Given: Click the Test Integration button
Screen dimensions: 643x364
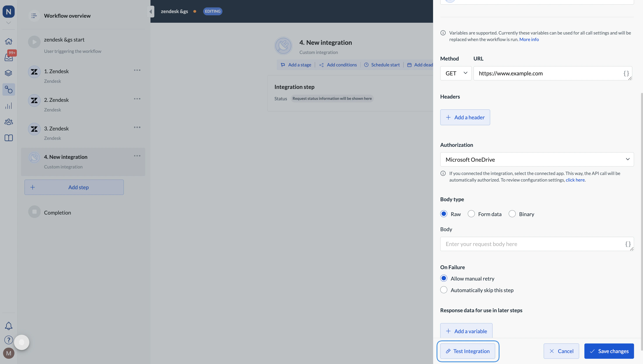Looking at the screenshot, I should (467, 351).
